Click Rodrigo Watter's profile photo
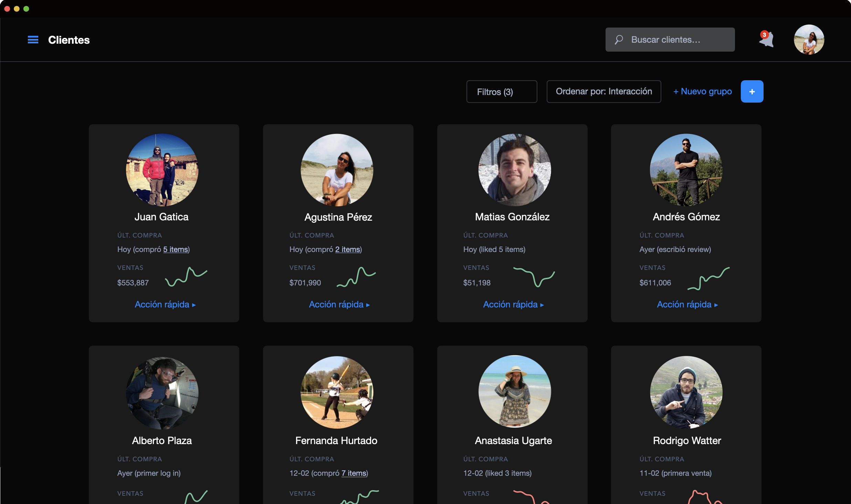Screen dimensions: 851x504 [x=686, y=392]
